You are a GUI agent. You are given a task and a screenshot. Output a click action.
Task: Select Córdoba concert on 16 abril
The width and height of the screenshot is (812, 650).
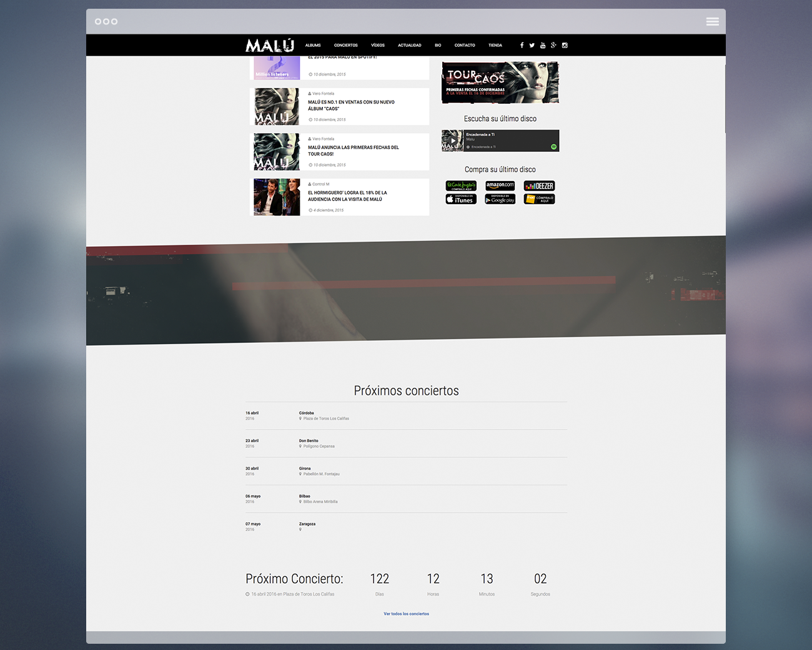click(406, 416)
